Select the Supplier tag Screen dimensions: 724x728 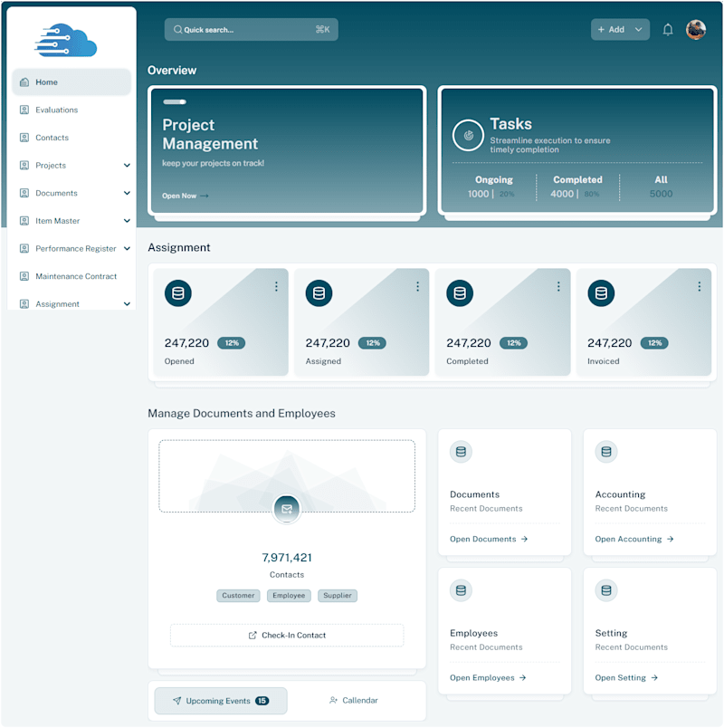(x=338, y=596)
